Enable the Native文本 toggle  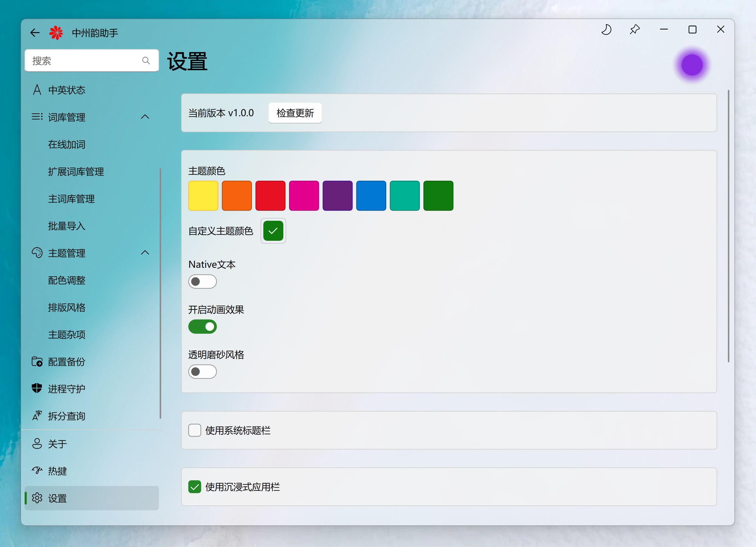click(202, 282)
